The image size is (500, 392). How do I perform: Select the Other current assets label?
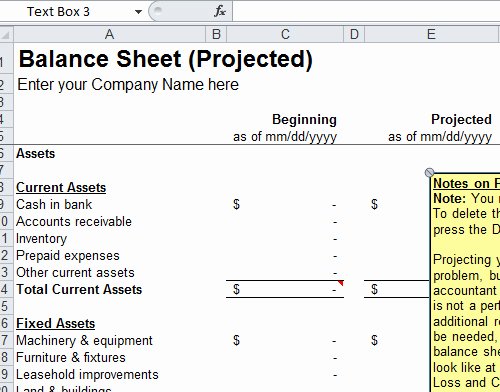(75, 273)
